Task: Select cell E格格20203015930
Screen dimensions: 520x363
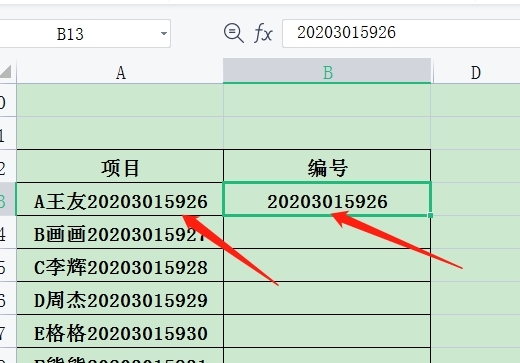Action: point(120,331)
